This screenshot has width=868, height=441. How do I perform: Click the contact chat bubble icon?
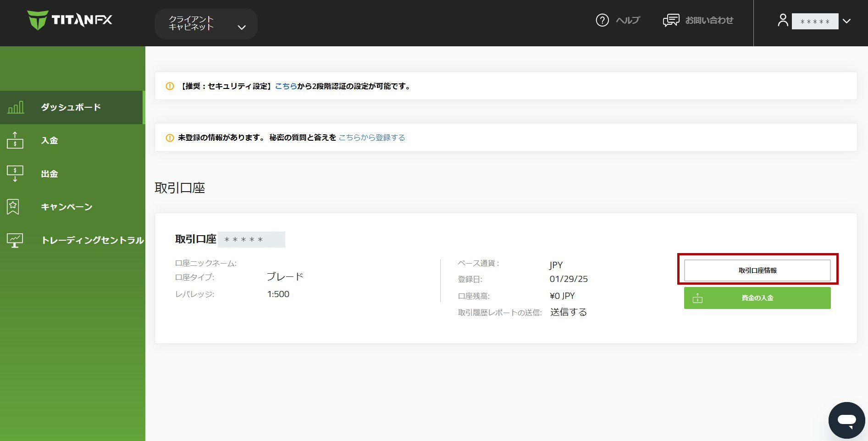pyautogui.click(x=671, y=20)
